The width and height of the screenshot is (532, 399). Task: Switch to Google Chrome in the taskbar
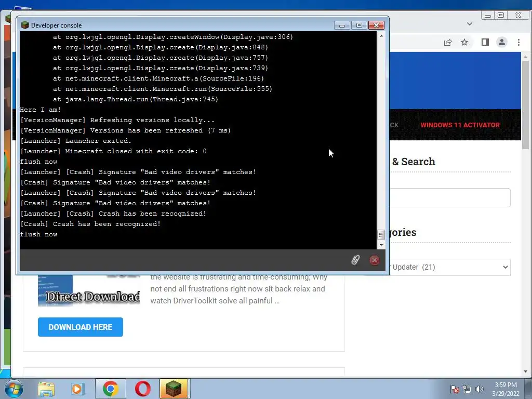pos(110,389)
